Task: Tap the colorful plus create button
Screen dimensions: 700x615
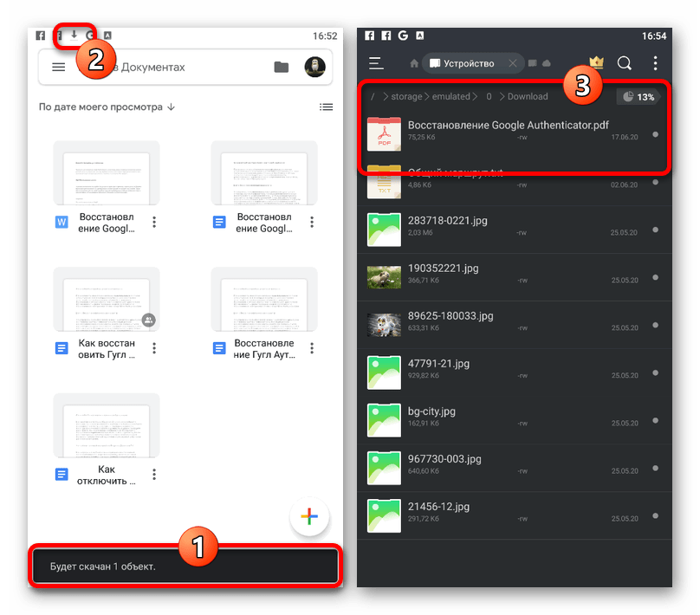Action: point(309,517)
